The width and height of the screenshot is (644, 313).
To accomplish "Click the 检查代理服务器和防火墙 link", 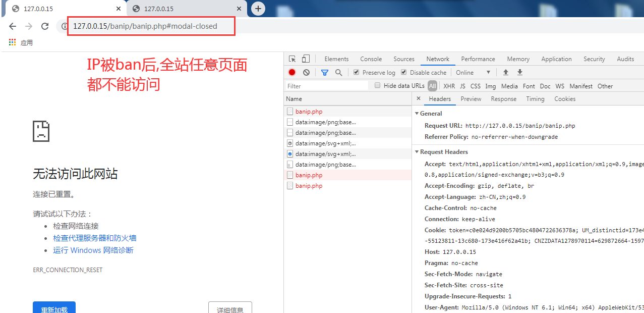I will pos(94,237).
